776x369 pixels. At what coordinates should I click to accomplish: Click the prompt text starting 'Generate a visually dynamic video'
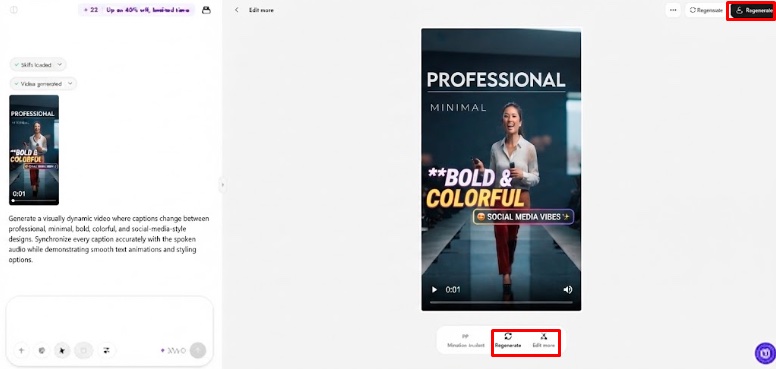[109, 239]
